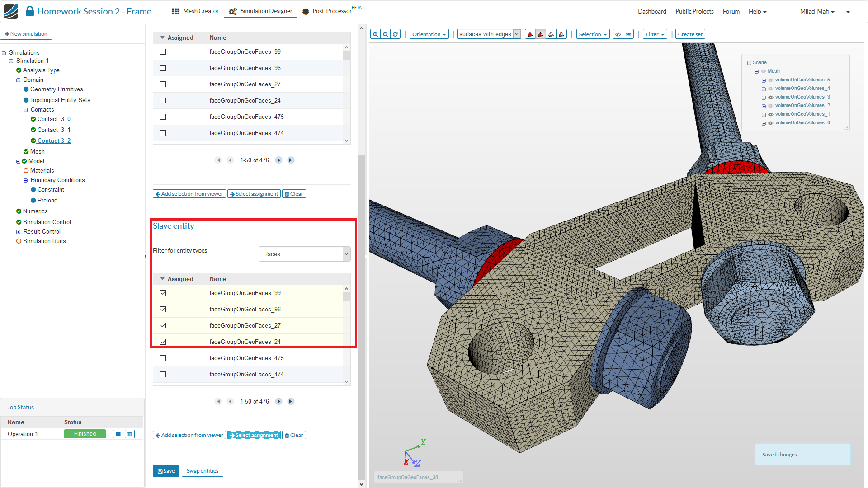Reset the viewer with refresh icon
The image size is (868, 488).
tap(396, 34)
